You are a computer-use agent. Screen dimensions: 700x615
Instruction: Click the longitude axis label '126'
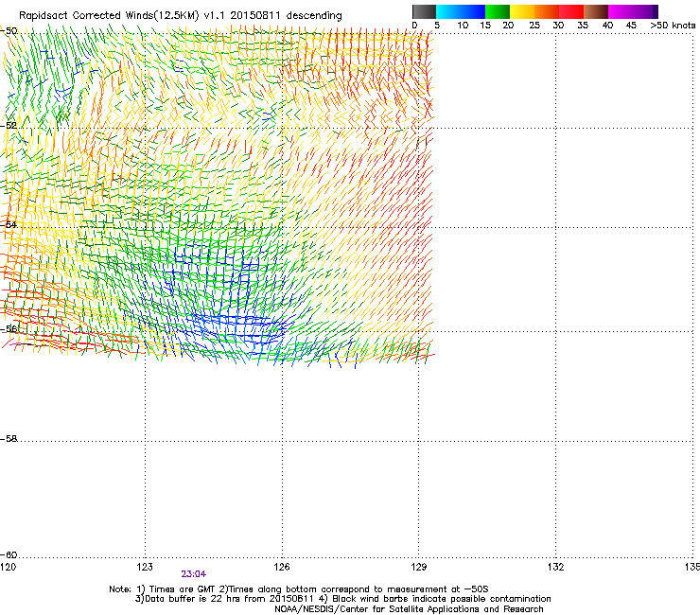pyautogui.click(x=282, y=567)
